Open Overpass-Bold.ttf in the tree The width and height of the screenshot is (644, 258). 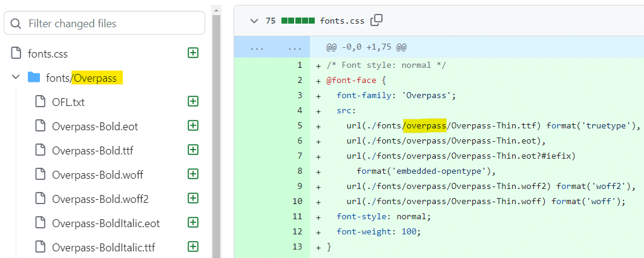93,150
